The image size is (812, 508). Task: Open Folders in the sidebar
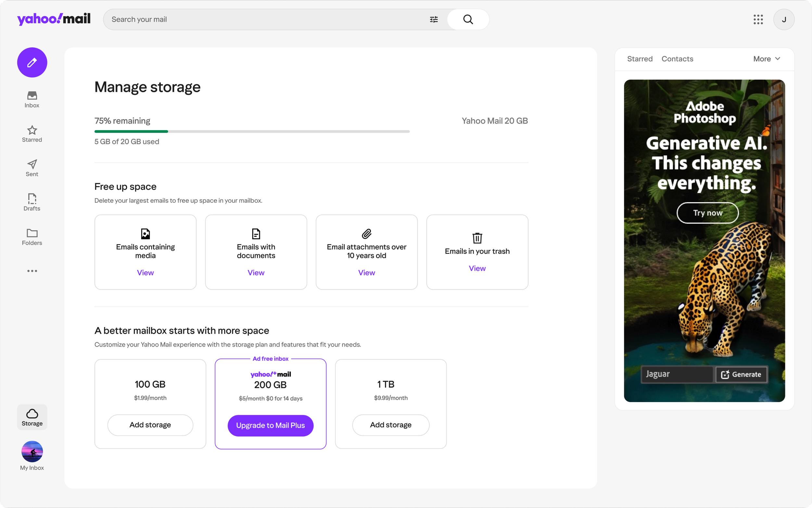tap(32, 237)
